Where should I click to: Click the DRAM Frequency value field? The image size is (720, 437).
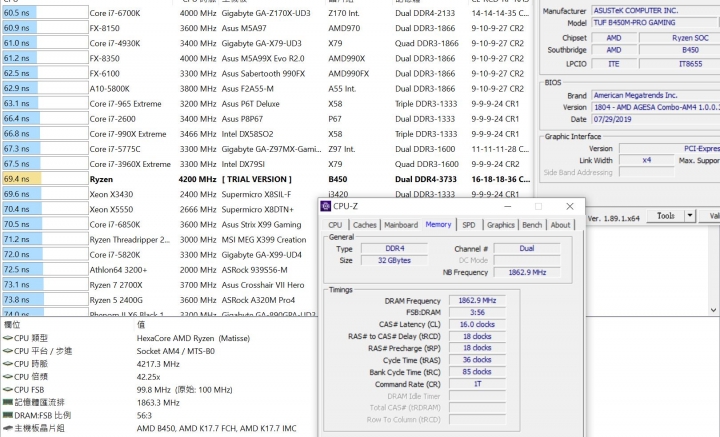tap(477, 300)
